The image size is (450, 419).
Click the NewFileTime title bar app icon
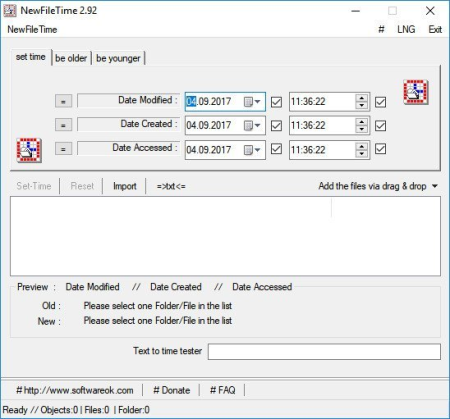pyautogui.click(x=10, y=11)
